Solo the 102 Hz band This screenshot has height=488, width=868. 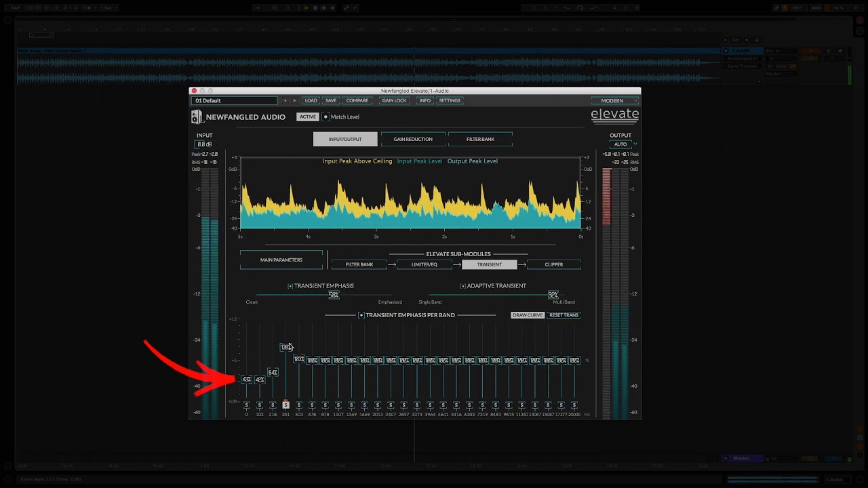tap(260, 405)
